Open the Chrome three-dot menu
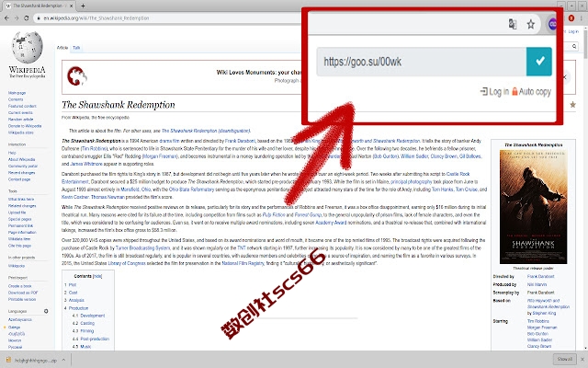 [x=582, y=18]
